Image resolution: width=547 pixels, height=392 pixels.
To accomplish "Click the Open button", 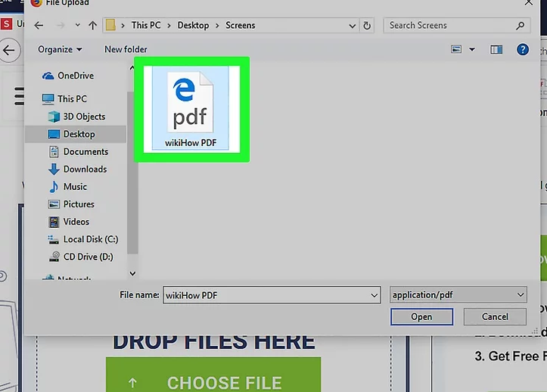I will 421,317.
